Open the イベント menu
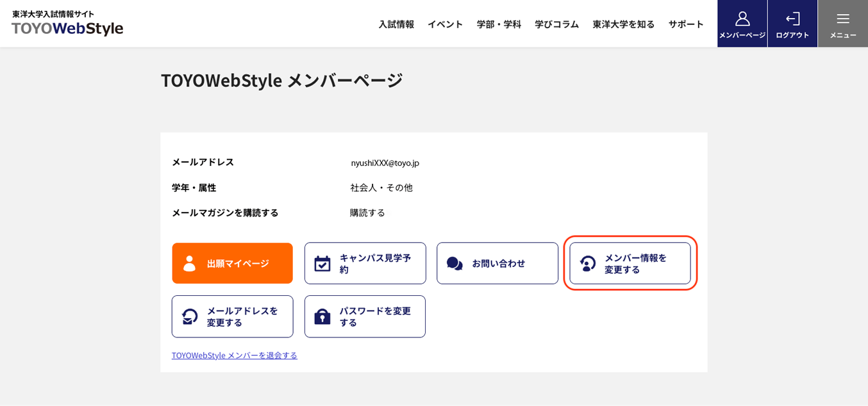This screenshot has height=406, width=868. (x=446, y=24)
